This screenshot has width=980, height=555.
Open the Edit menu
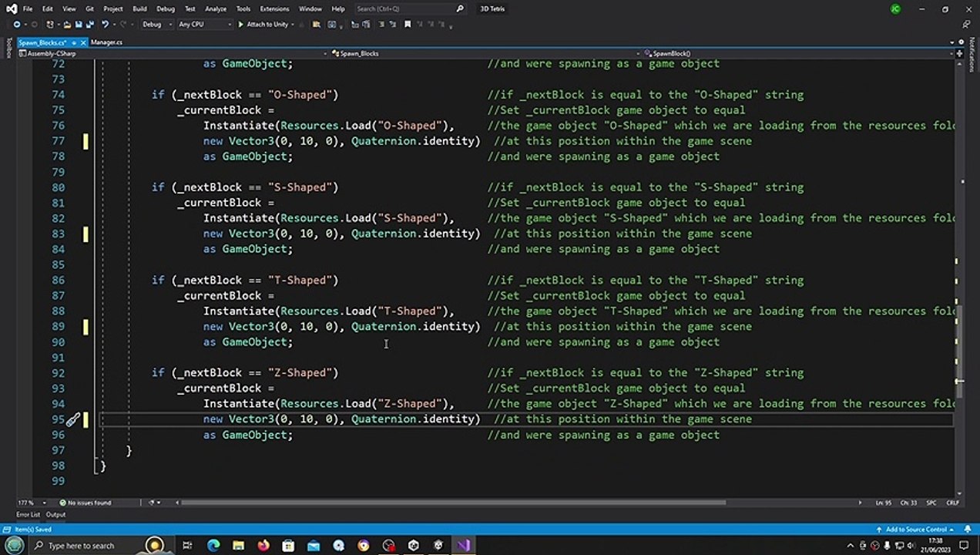click(x=48, y=8)
